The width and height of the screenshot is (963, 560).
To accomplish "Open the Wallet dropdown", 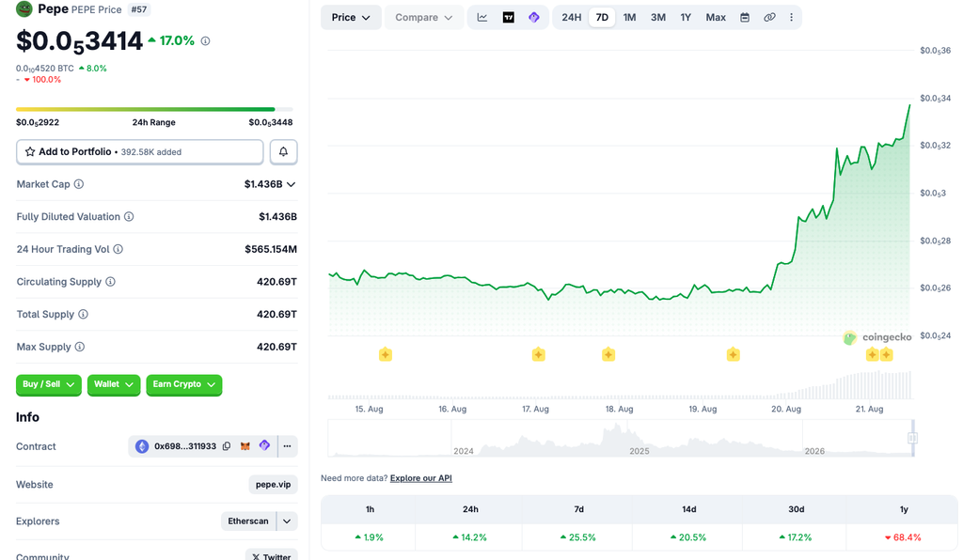I will (x=114, y=384).
